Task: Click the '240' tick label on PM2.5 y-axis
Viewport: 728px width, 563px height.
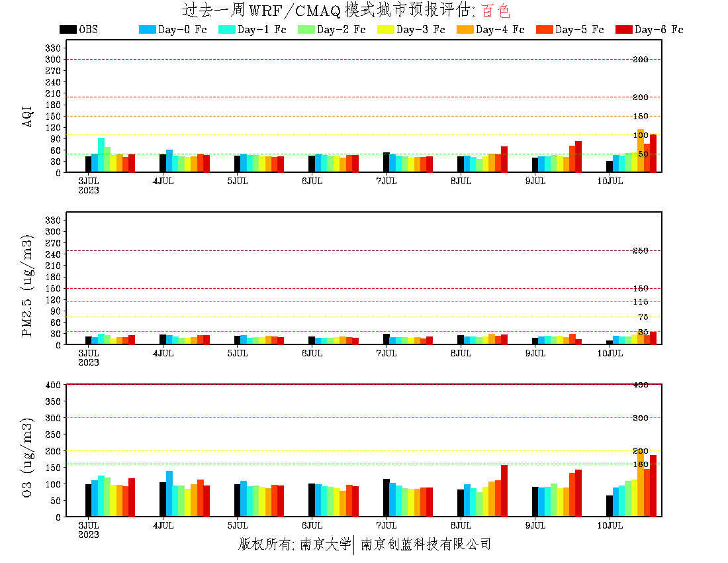Action: 53,254
